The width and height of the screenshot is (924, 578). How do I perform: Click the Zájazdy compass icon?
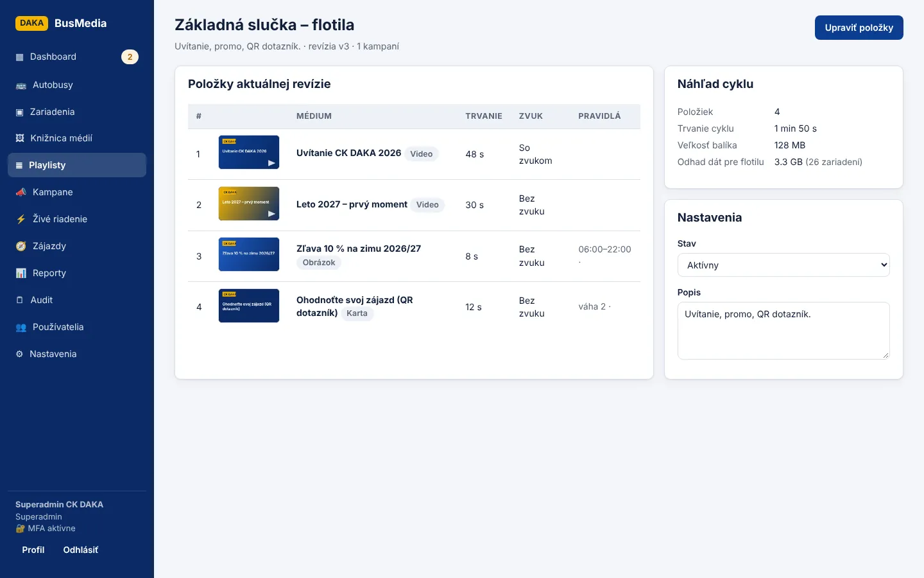click(21, 247)
